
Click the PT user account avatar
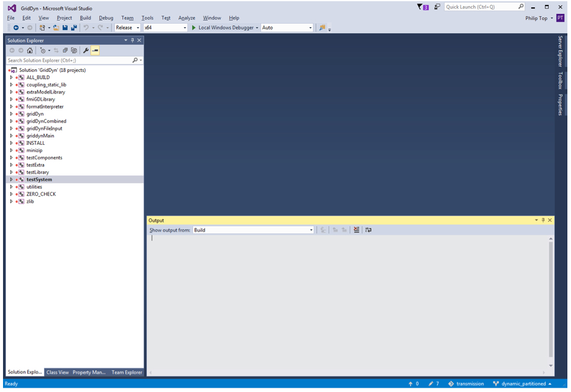560,18
